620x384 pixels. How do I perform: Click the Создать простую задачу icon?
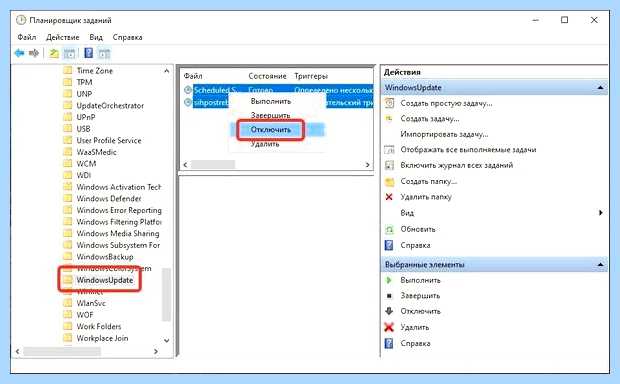coord(389,103)
